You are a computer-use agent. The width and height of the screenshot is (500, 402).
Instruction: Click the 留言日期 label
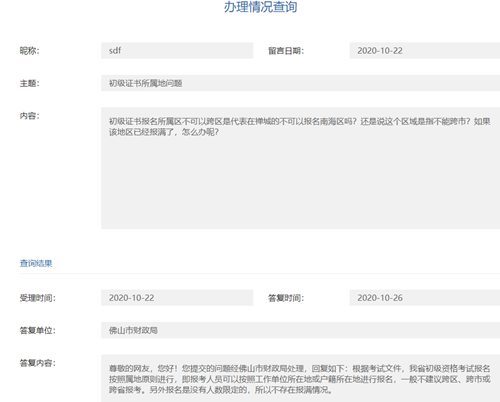tap(286, 51)
